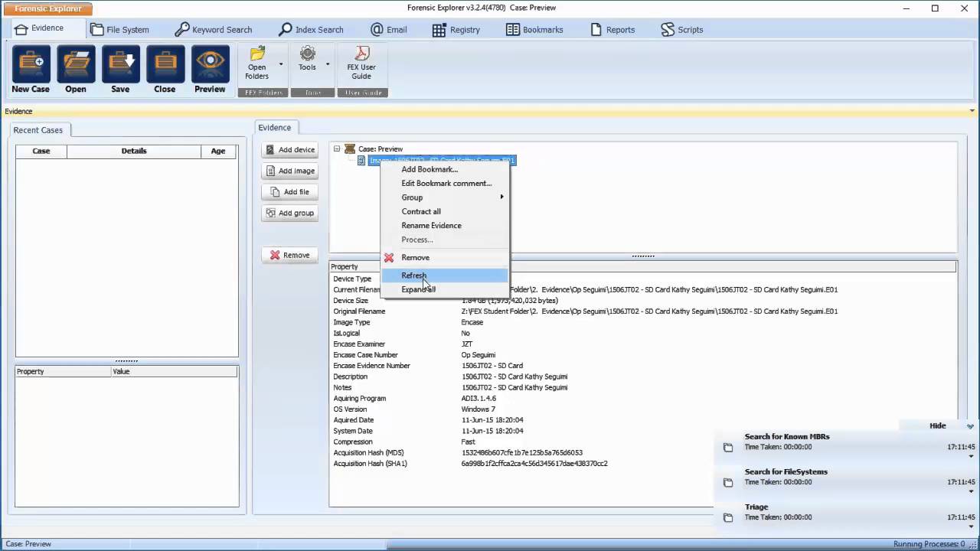Switch to the Scripts tab
Viewport: 980px width, 551px height.
click(681, 30)
